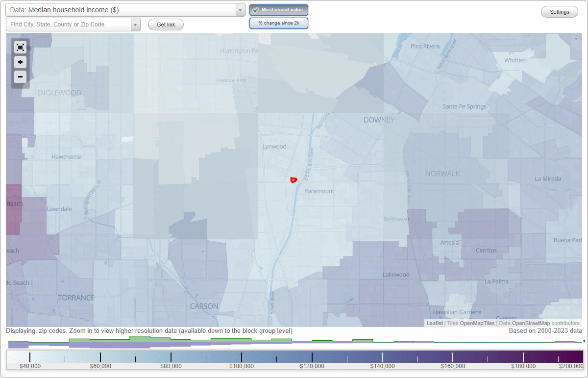The image size is (588, 378).
Task: Click the red location marker near Paramount
Action: pyautogui.click(x=294, y=180)
